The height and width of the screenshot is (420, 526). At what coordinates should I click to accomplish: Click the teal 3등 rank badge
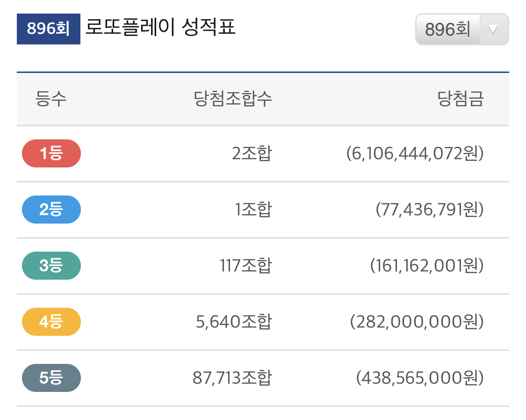pyautogui.click(x=51, y=266)
